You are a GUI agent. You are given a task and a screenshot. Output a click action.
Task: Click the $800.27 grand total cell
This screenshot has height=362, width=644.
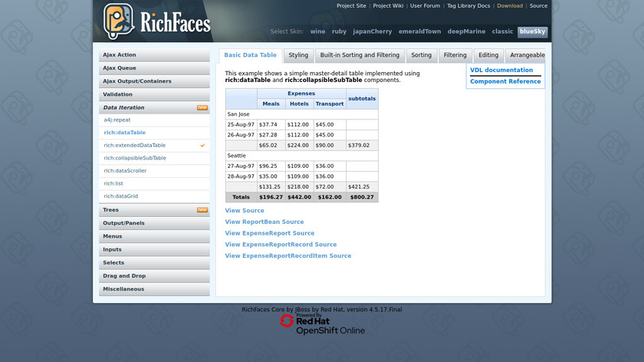click(x=362, y=197)
